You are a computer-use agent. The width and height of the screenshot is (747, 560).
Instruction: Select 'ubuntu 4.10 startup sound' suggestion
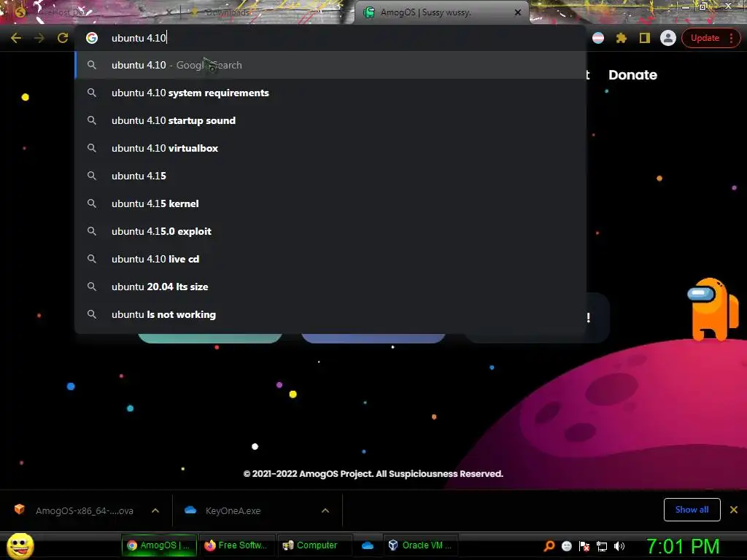point(330,120)
